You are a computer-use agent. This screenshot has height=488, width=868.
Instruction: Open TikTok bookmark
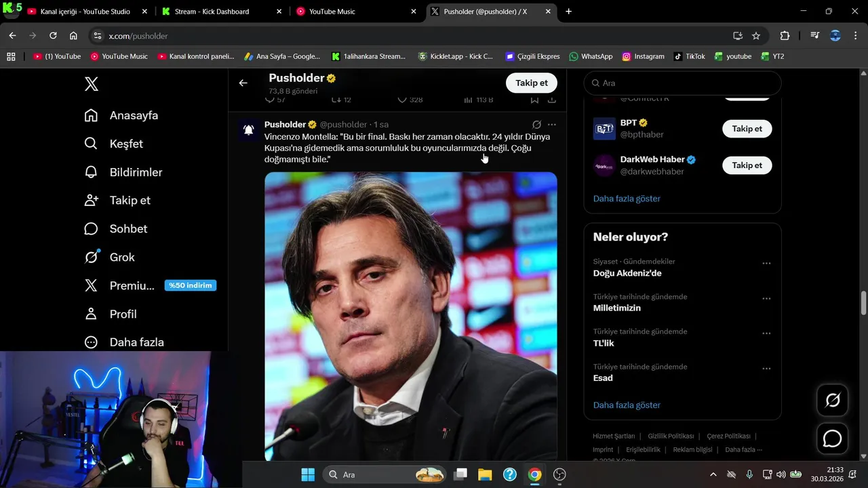pos(690,56)
